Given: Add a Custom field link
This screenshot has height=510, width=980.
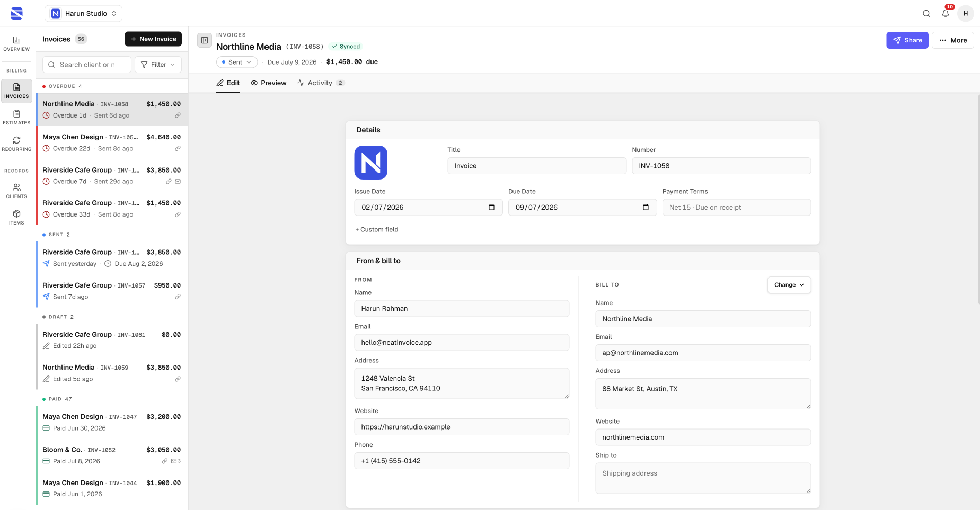Looking at the screenshot, I should (x=377, y=230).
